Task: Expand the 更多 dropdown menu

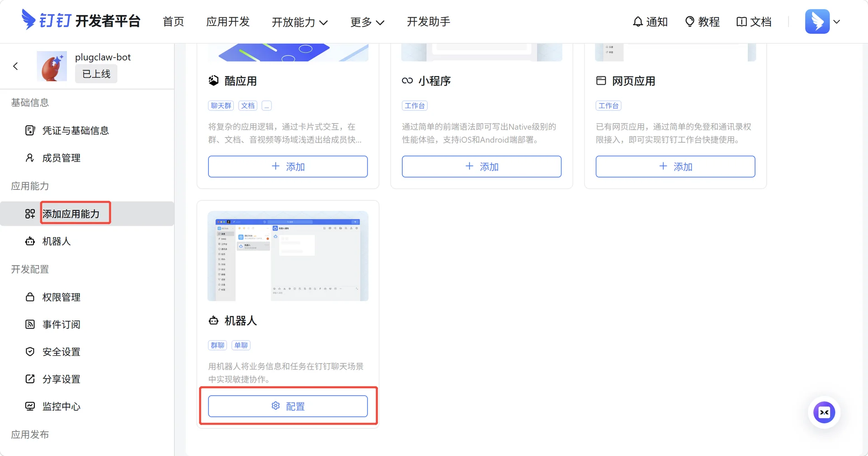Action: tap(367, 22)
